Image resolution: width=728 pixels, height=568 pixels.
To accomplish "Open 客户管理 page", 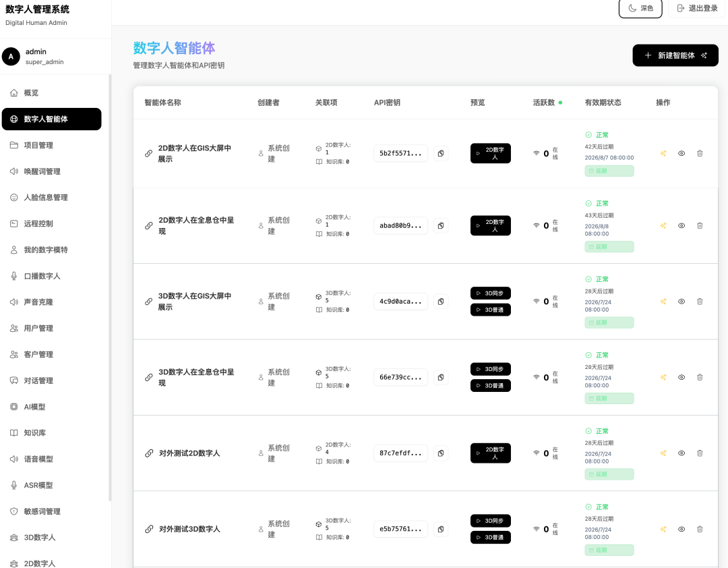I will [x=51, y=355].
